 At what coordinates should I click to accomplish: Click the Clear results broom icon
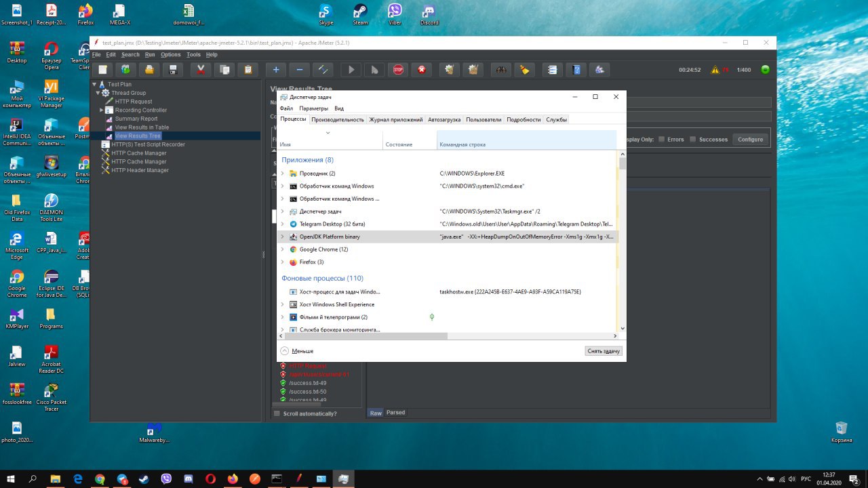click(x=449, y=69)
